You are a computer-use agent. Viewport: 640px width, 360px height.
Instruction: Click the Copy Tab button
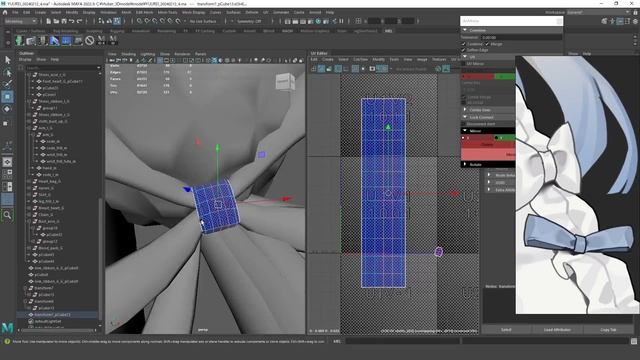click(x=608, y=329)
